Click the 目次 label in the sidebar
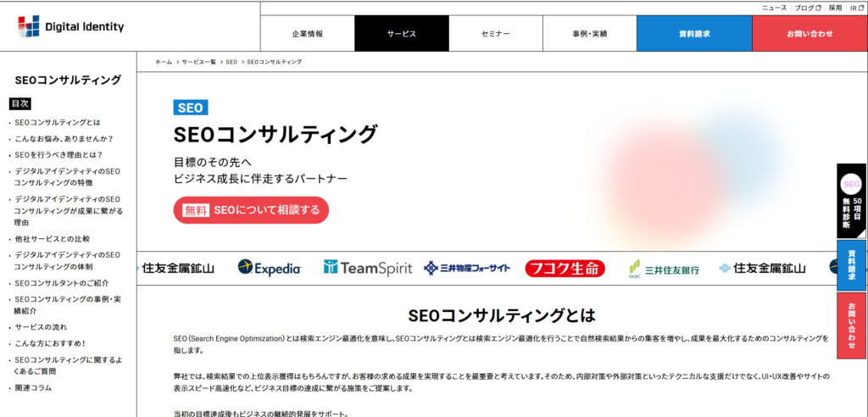Screen dimensions: 868x417 [x=20, y=103]
